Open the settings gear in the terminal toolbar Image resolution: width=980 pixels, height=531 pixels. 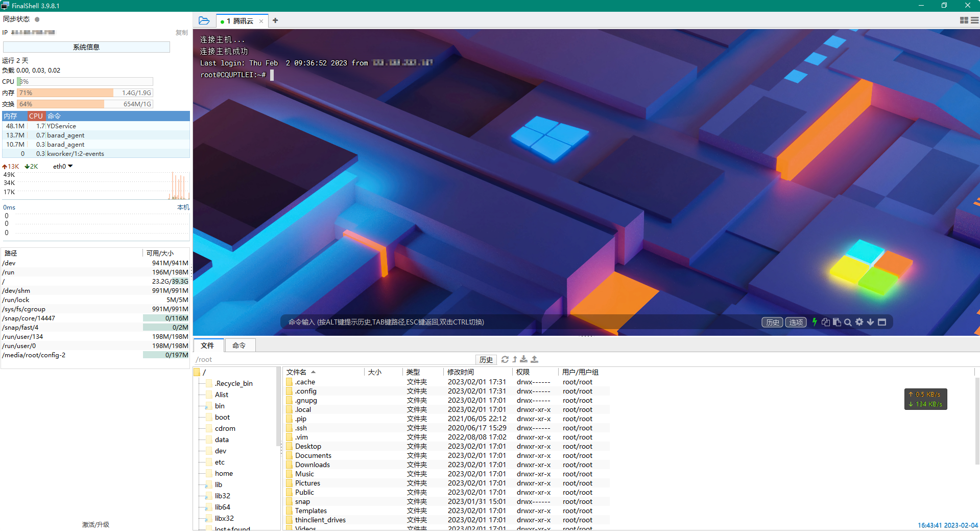859,322
